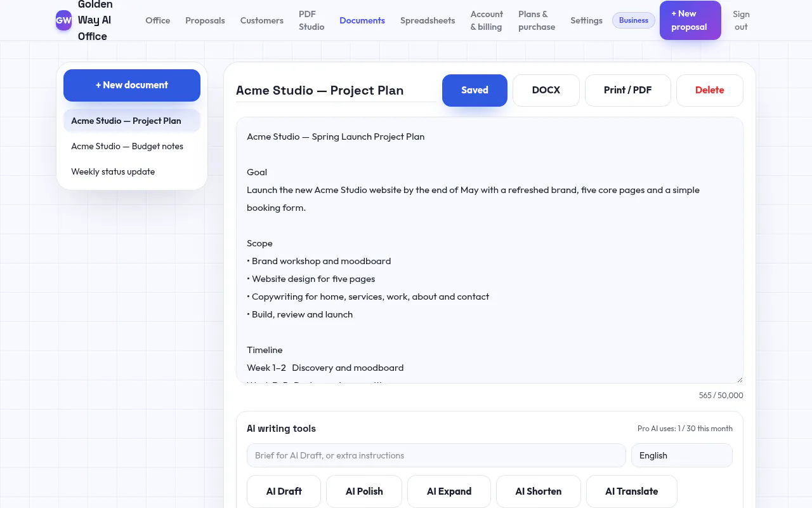Click the 565 / 50,000 character count
Viewport: 812px width, 508px height.
721,395
